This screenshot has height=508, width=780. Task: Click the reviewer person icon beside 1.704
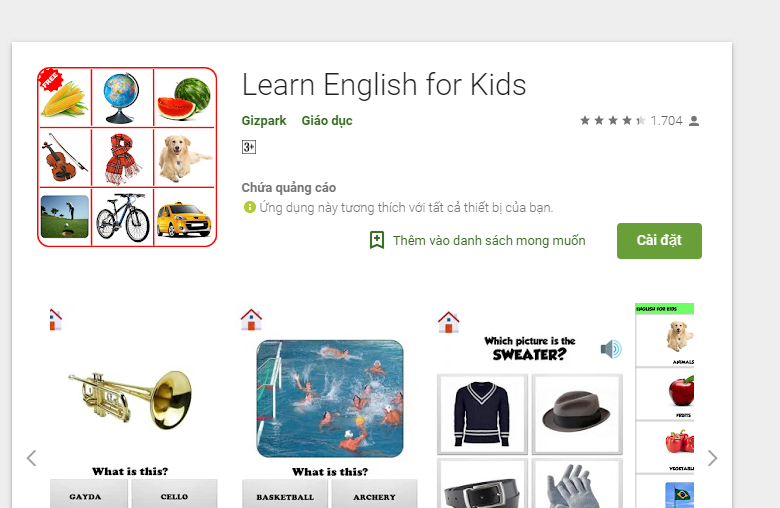click(x=694, y=121)
